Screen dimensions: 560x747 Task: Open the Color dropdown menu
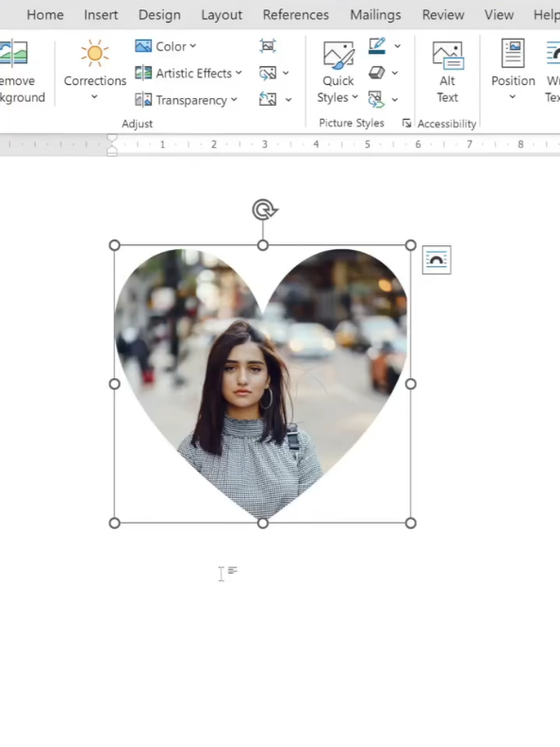pos(175,46)
